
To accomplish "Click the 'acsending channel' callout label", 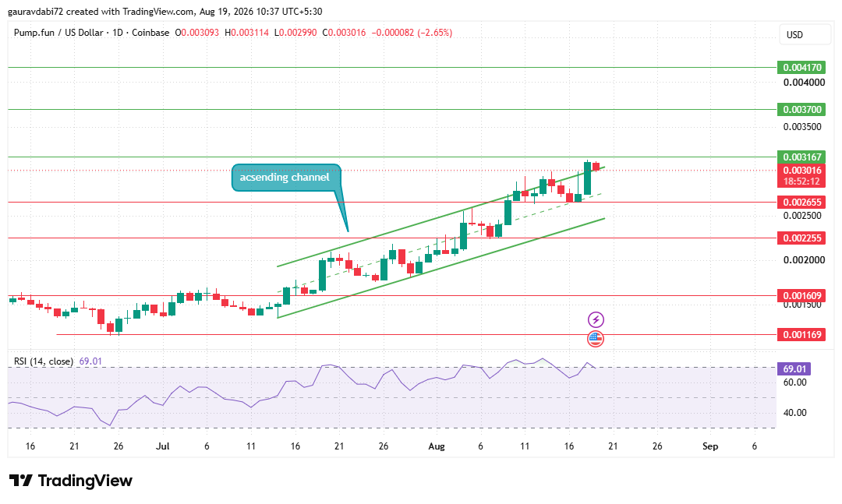I will [286, 178].
